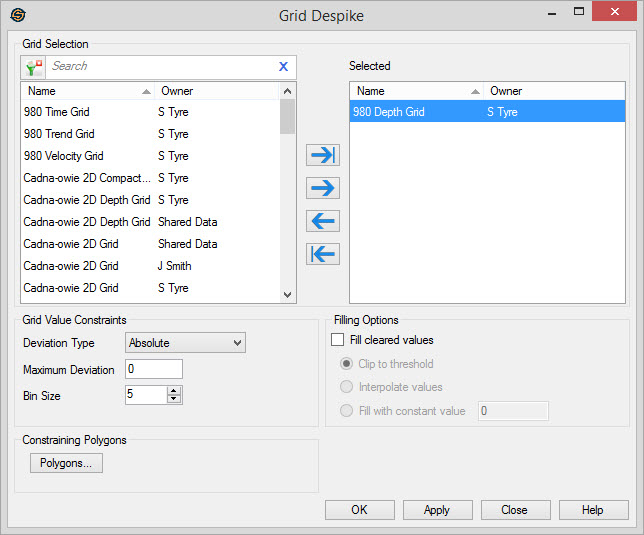
Task: Click the application logo in title bar
Action: tap(17, 15)
